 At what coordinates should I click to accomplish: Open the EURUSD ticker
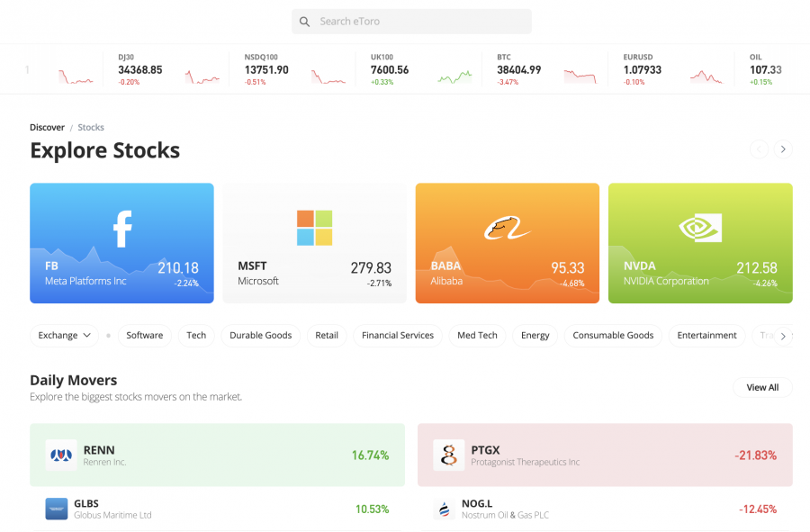671,69
